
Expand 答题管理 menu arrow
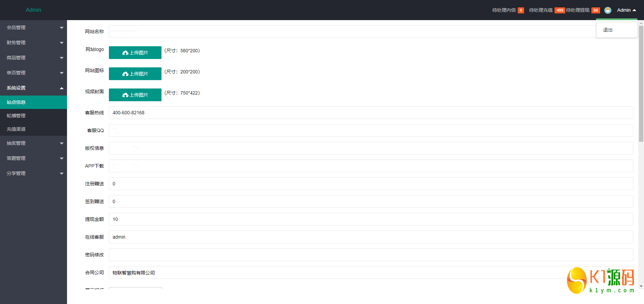pos(62,159)
